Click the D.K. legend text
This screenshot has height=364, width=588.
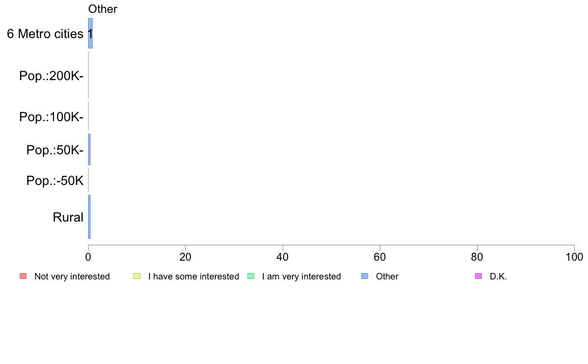(498, 276)
